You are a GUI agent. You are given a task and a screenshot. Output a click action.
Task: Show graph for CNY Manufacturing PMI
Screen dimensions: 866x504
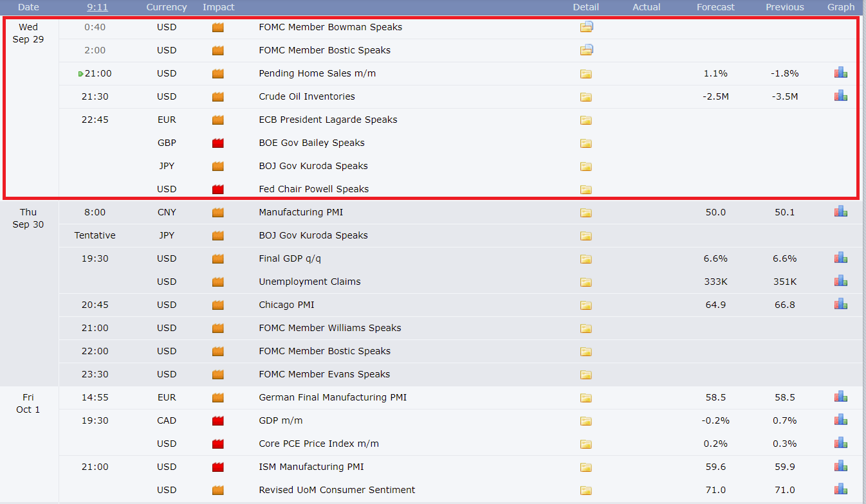841,212
